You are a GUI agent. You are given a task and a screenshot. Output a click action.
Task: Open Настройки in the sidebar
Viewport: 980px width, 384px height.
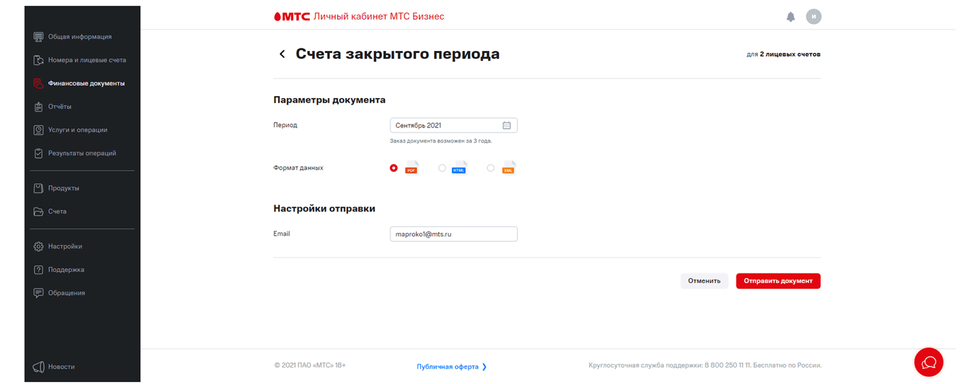65,247
